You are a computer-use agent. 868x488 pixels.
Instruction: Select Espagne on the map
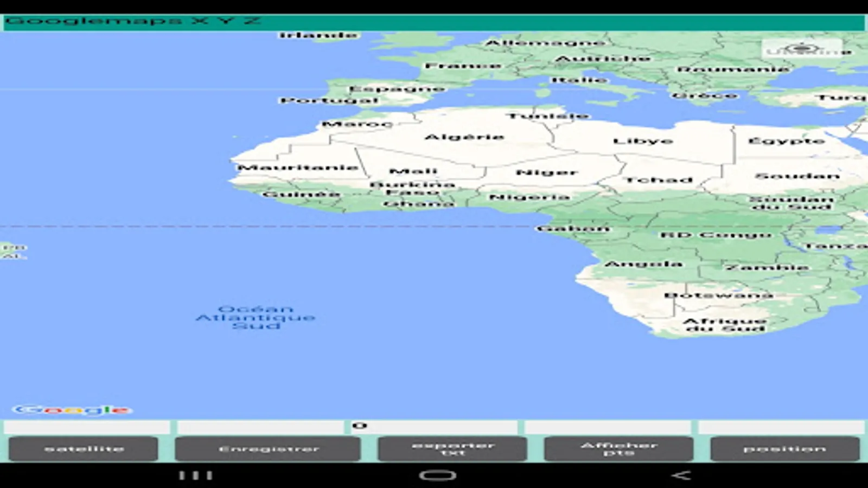click(x=397, y=89)
